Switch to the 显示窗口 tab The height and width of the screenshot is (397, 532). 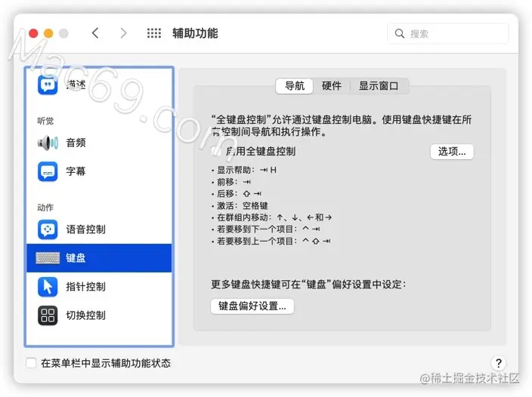379,86
